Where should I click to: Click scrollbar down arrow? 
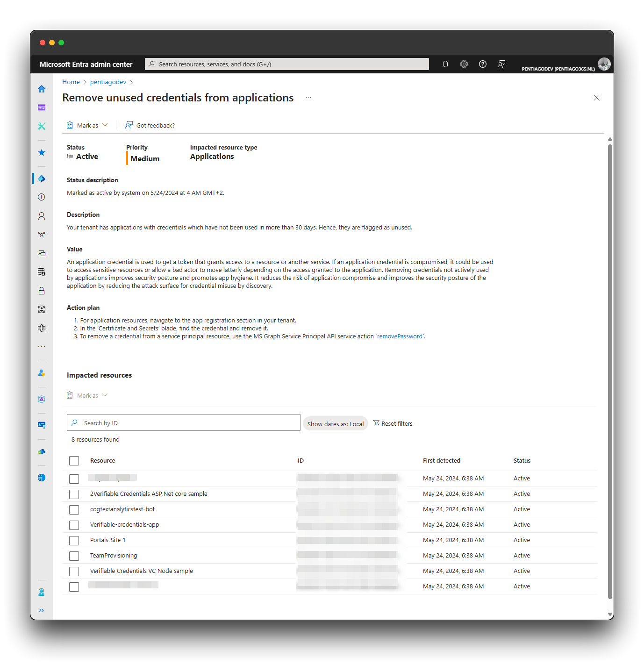[610, 615]
